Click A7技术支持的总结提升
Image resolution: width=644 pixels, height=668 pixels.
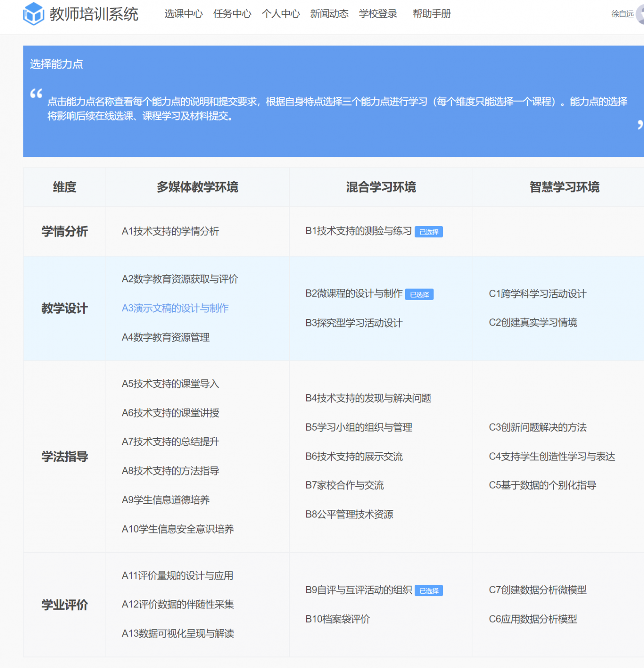(170, 441)
